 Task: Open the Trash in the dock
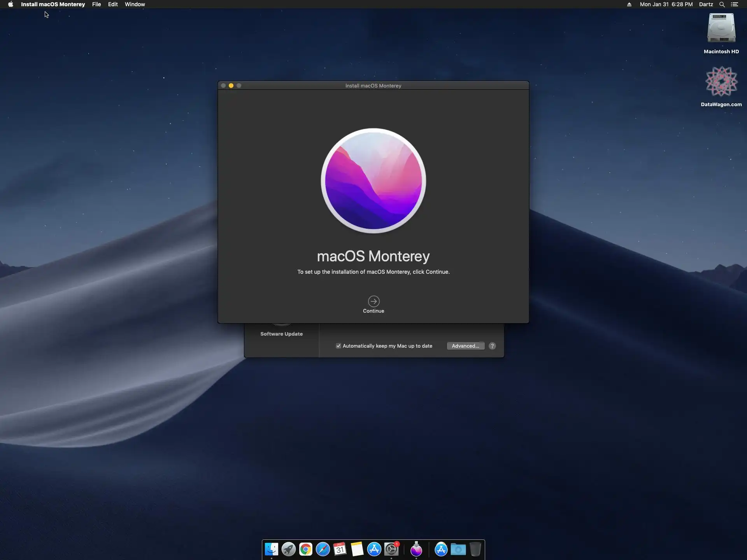point(475,549)
